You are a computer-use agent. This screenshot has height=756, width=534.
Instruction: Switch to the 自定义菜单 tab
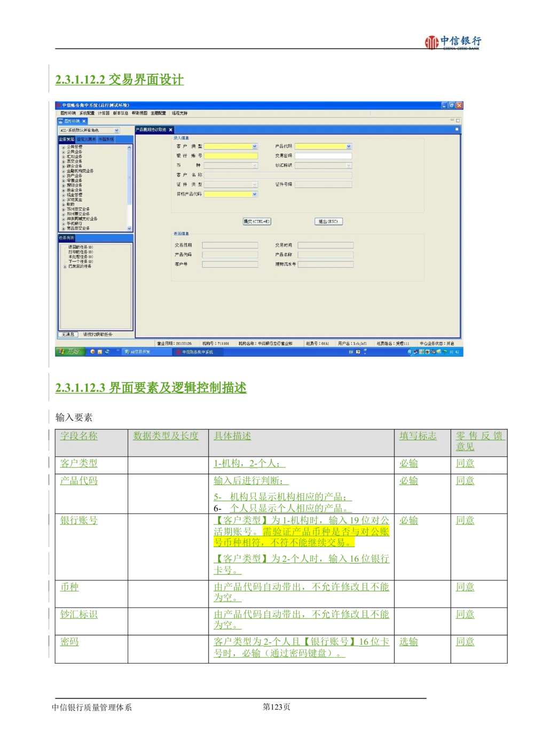tap(86, 139)
